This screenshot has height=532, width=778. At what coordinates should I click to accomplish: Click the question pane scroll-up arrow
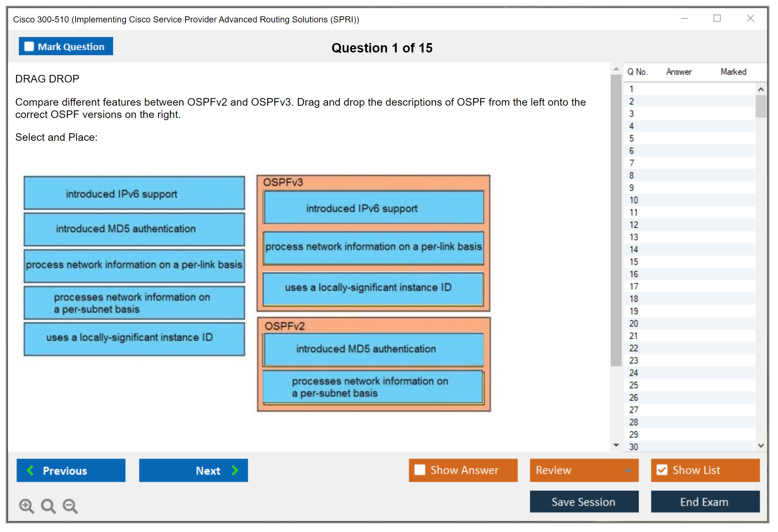pos(616,69)
